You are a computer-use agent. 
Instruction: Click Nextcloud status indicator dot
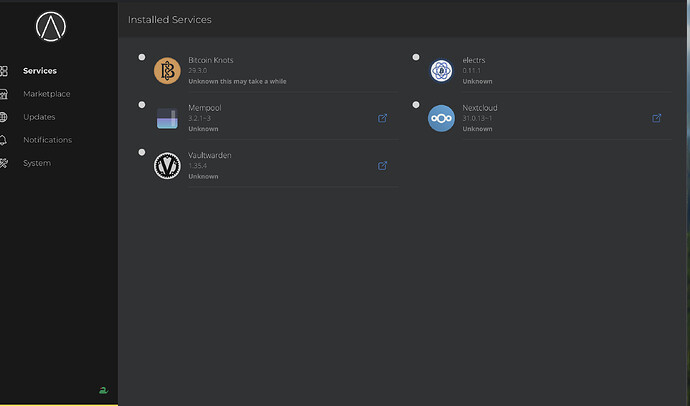click(x=416, y=105)
